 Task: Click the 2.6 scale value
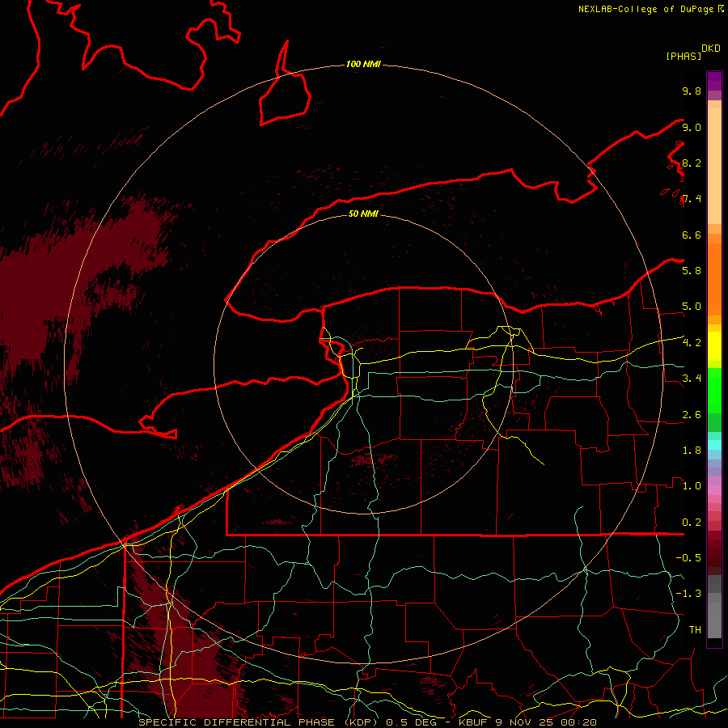[x=692, y=414]
